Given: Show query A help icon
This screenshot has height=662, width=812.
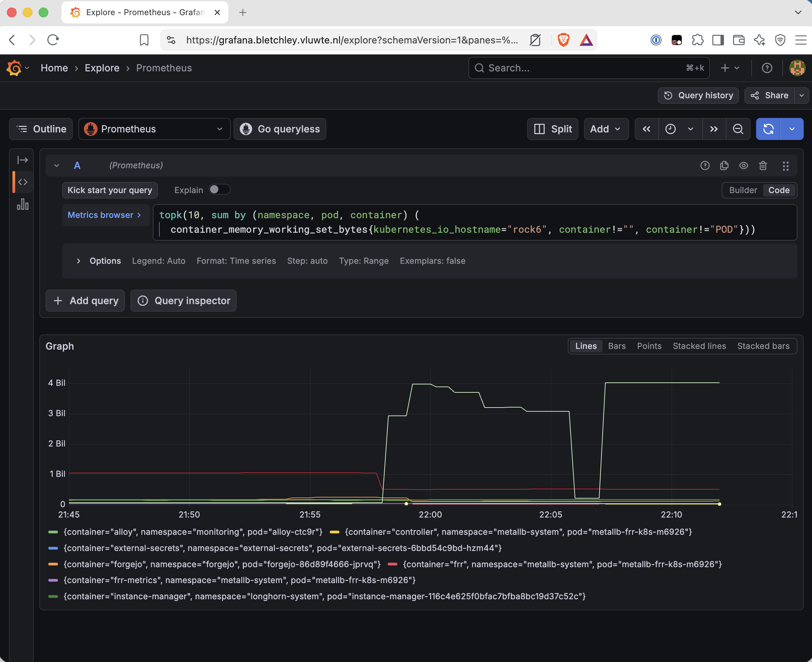Looking at the screenshot, I should (705, 165).
